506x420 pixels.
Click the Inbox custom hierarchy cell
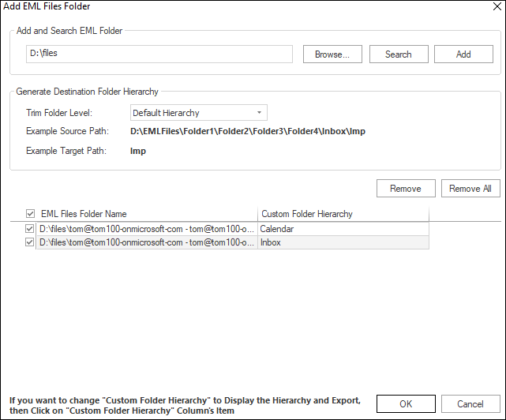tap(343, 242)
